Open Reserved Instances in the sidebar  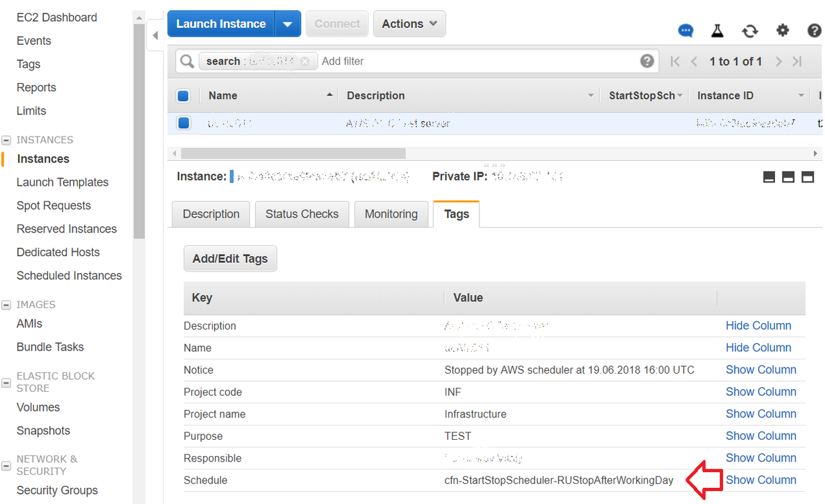click(x=66, y=229)
